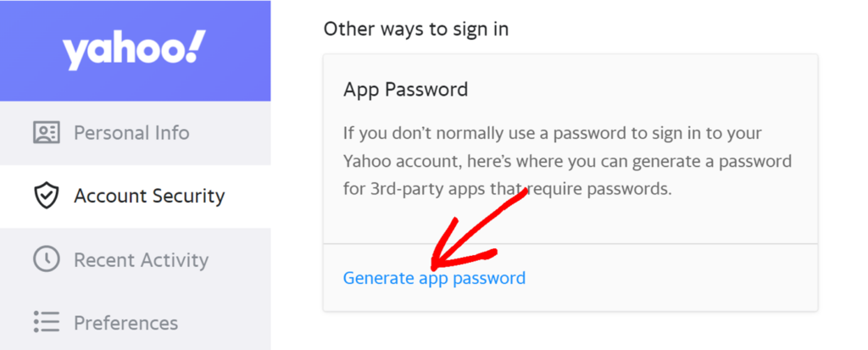
Task: Click the Generate app password link
Action: (434, 278)
